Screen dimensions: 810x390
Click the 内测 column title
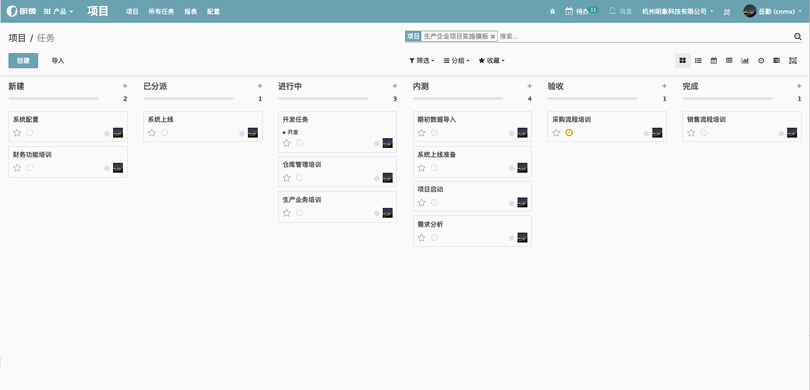coord(421,86)
